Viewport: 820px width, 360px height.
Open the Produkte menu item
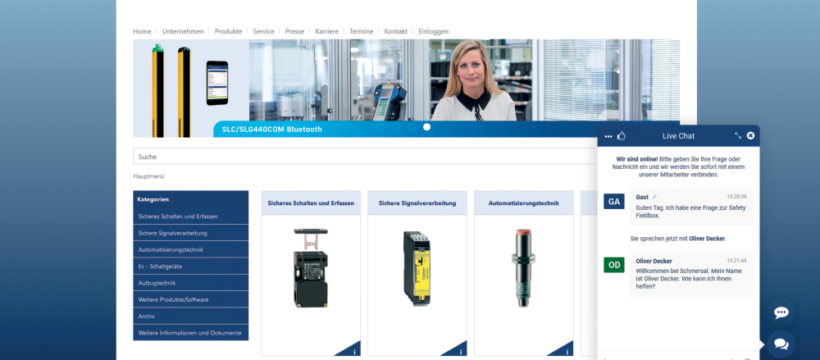tap(228, 31)
